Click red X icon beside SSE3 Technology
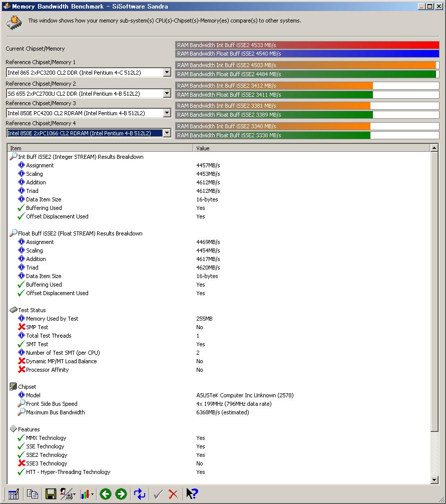This screenshot has height=504, width=446. (22, 463)
